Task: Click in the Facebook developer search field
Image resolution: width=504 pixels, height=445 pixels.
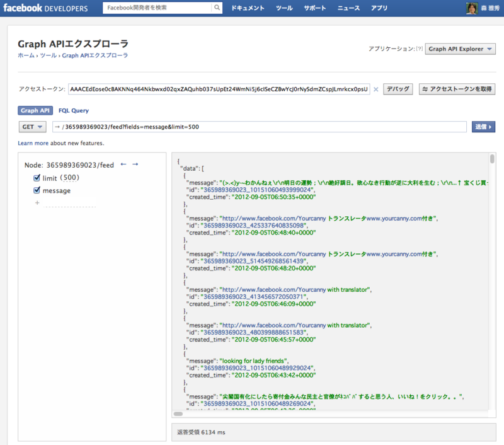Action: tap(157, 8)
